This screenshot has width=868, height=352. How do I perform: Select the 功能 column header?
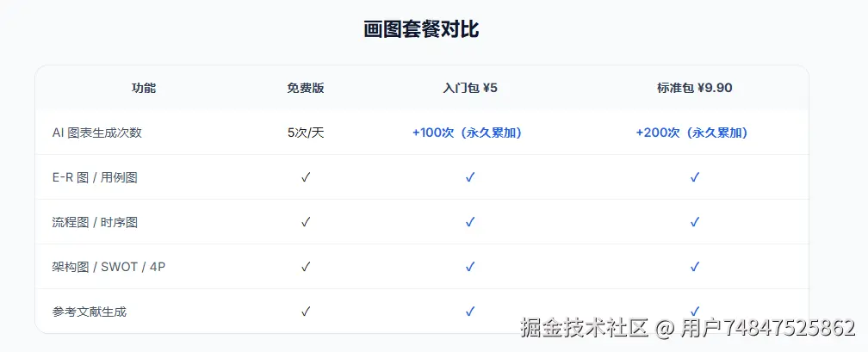click(x=144, y=88)
